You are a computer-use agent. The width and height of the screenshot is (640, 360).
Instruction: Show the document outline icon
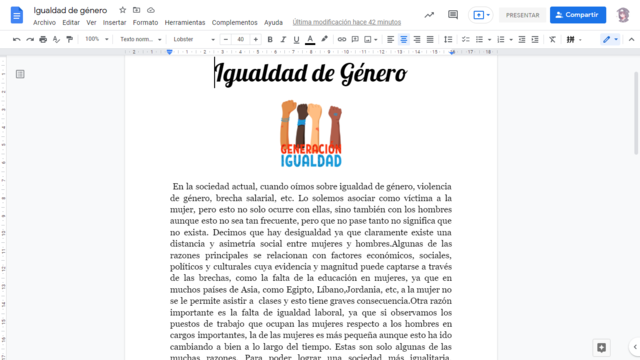(20, 74)
